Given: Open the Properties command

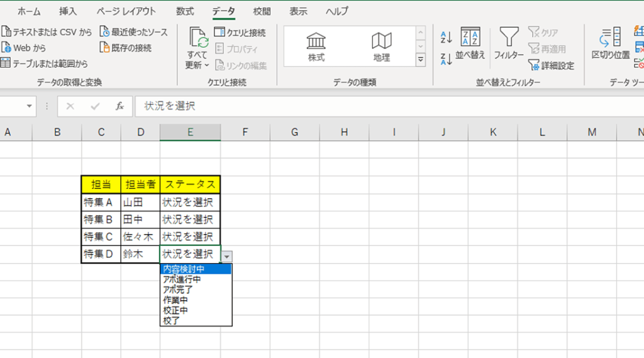Looking at the screenshot, I should [236, 49].
